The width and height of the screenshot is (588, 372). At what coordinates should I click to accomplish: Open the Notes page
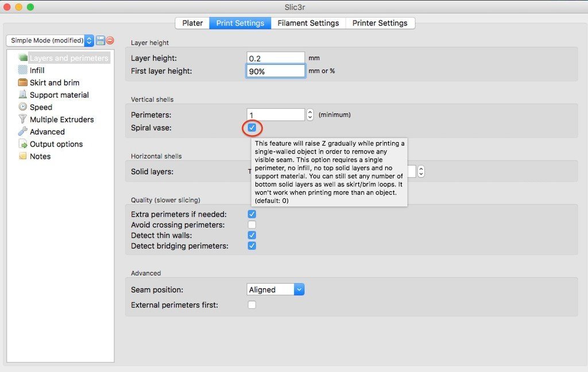(40, 156)
